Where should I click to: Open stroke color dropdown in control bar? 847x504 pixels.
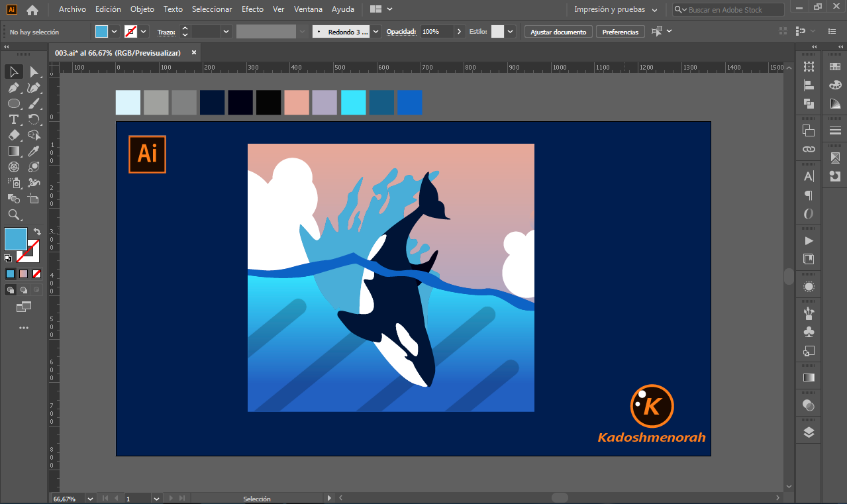pos(144,31)
